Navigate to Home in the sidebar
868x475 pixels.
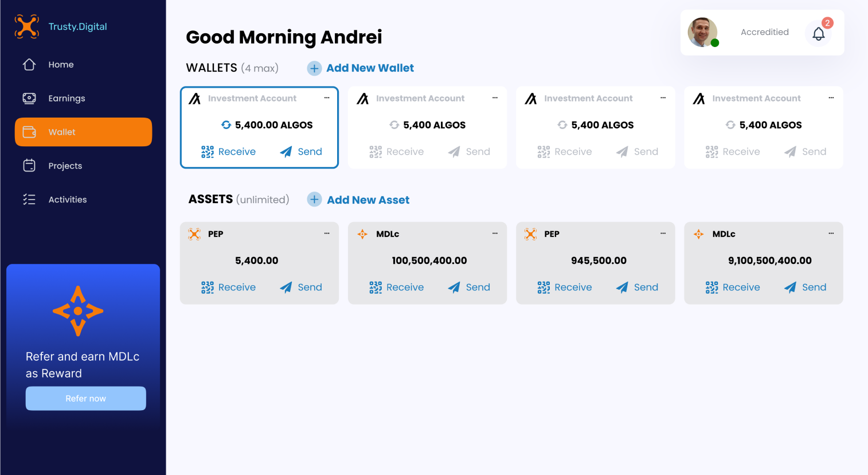point(61,65)
